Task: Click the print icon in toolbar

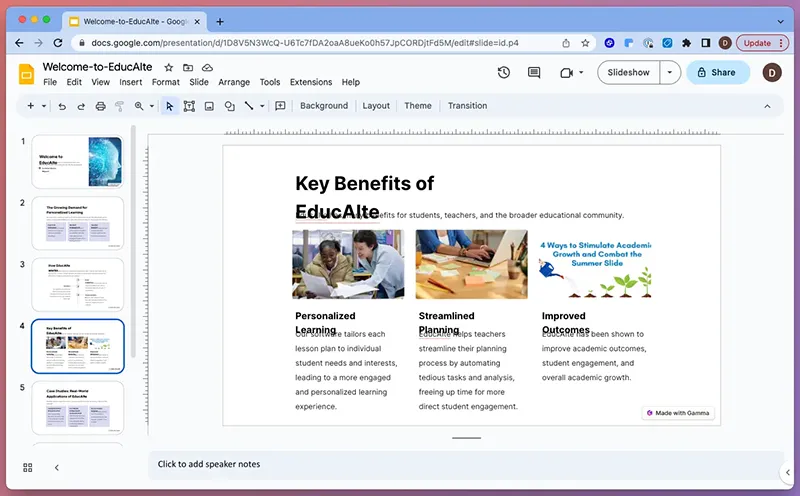Action: (x=100, y=106)
